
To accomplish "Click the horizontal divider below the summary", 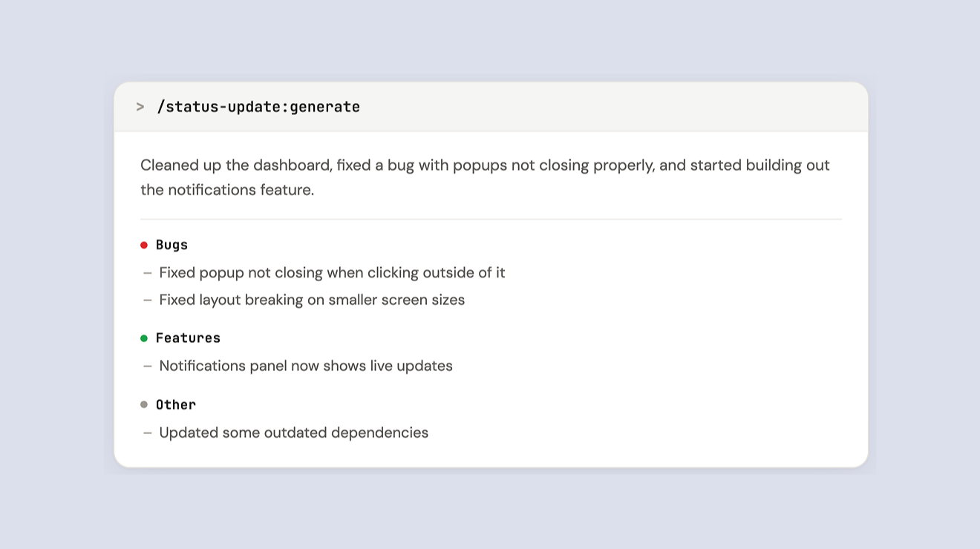I will pyautogui.click(x=491, y=220).
